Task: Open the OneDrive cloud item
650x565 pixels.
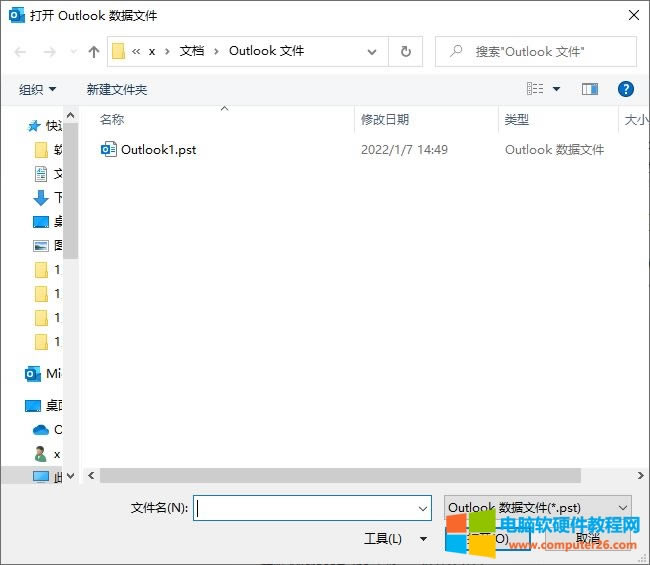Action: coord(41,430)
